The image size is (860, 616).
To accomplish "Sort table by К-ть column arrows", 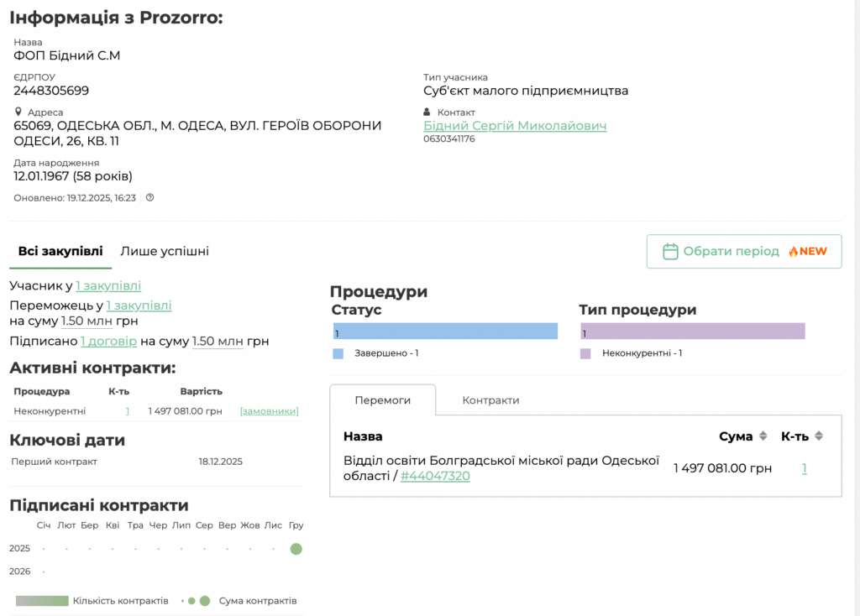I will (819, 436).
